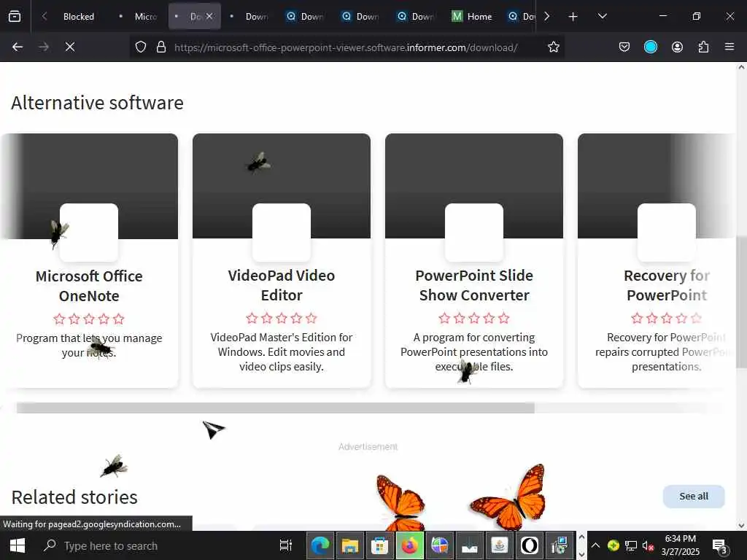Click the star rating under Microsoft Office OneNote
Image resolution: width=747 pixels, height=560 pixels.
(x=89, y=319)
